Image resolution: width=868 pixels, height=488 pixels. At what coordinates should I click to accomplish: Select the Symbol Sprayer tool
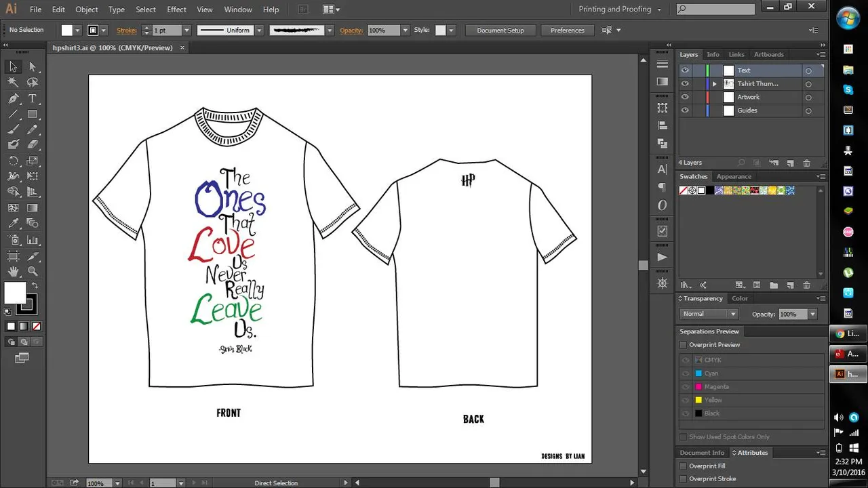pos(13,240)
